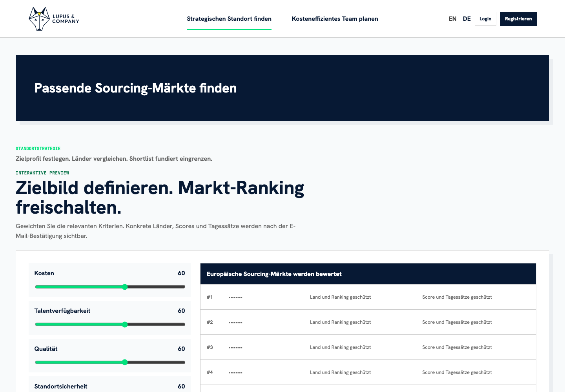Viewport: 565px width, 392px height.
Task: Click Land und Ranking geschützt in row #4
Action: (341, 372)
